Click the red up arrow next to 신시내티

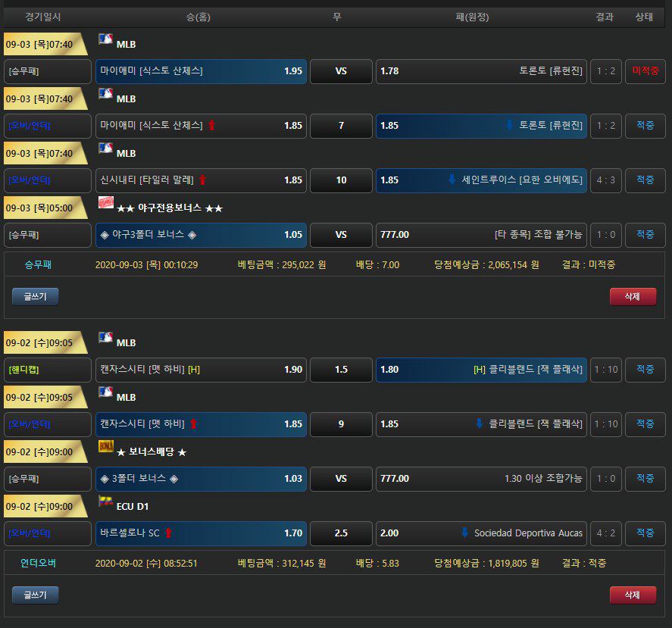[202, 180]
